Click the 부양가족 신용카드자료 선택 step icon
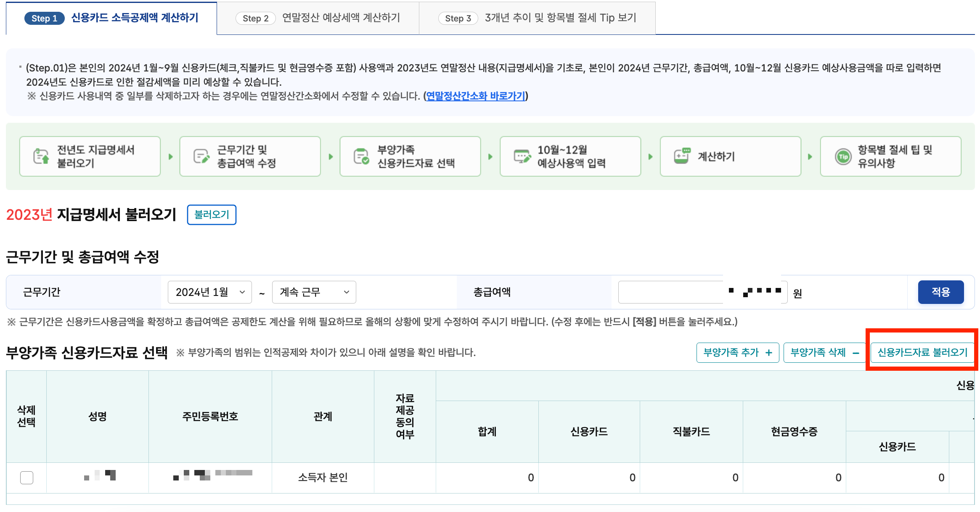The height and width of the screenshot is (512, 980). [x=361, y=156]
